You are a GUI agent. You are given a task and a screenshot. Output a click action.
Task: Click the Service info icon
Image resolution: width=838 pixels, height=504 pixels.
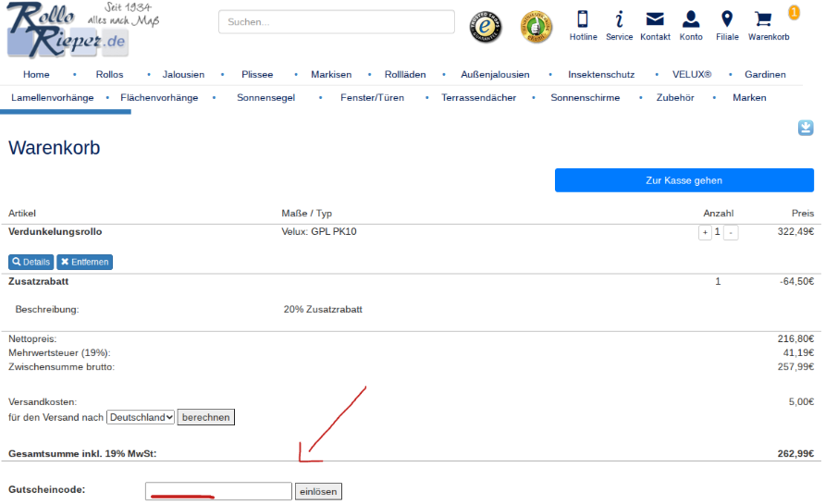point(619,19)
